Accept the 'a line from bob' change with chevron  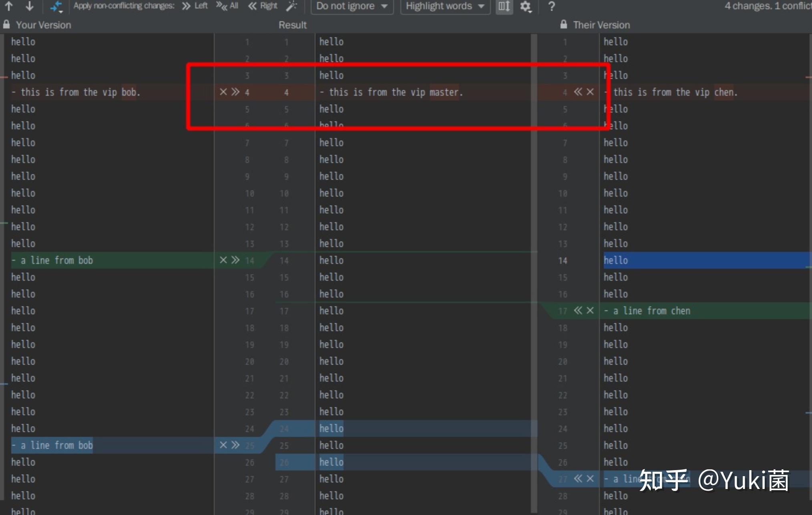tap(235, 260)
